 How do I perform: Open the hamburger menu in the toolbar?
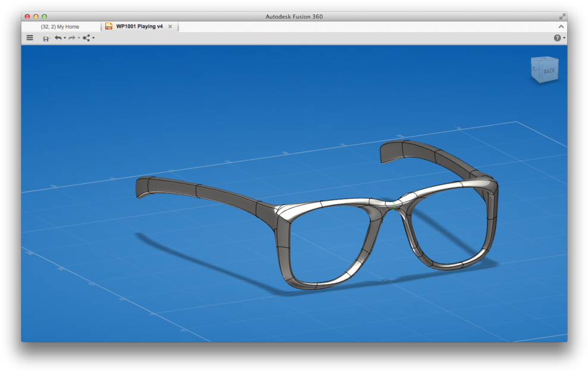(x=30, y=38)
